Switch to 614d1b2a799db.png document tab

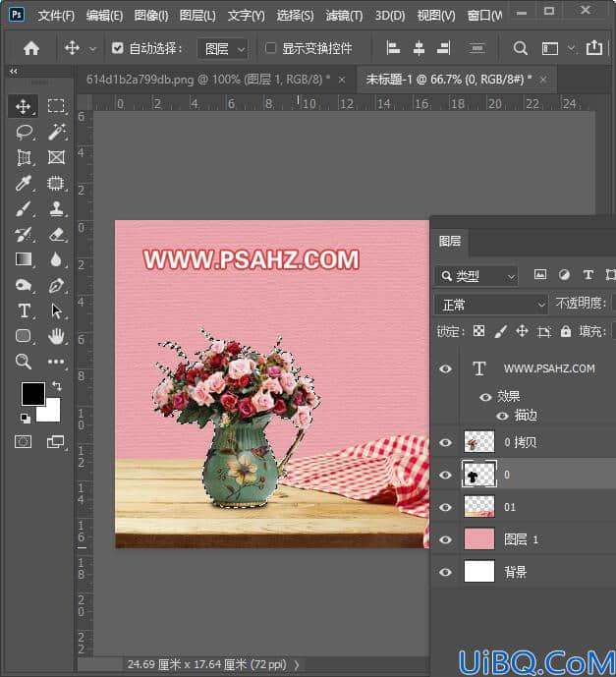tap(208, 80)
